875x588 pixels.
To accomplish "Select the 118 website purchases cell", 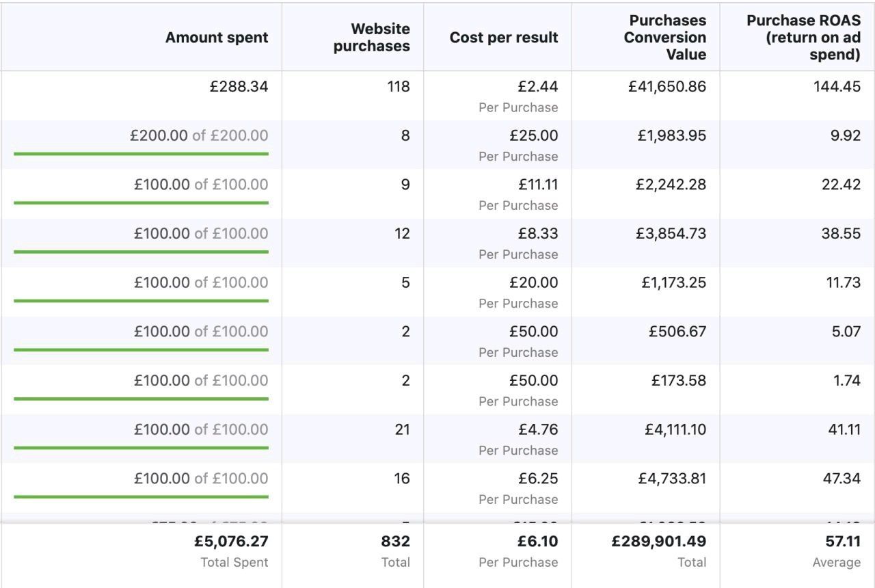I will [x=398, y=87].
